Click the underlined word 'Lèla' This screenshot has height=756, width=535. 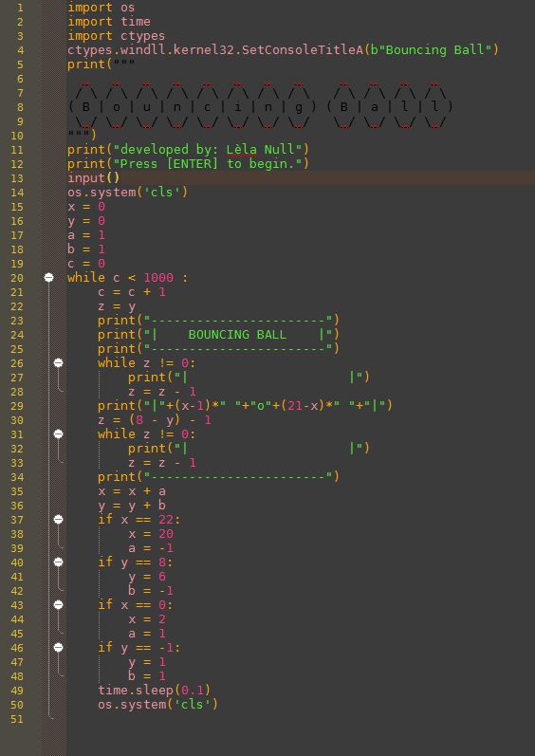(242, 150)
